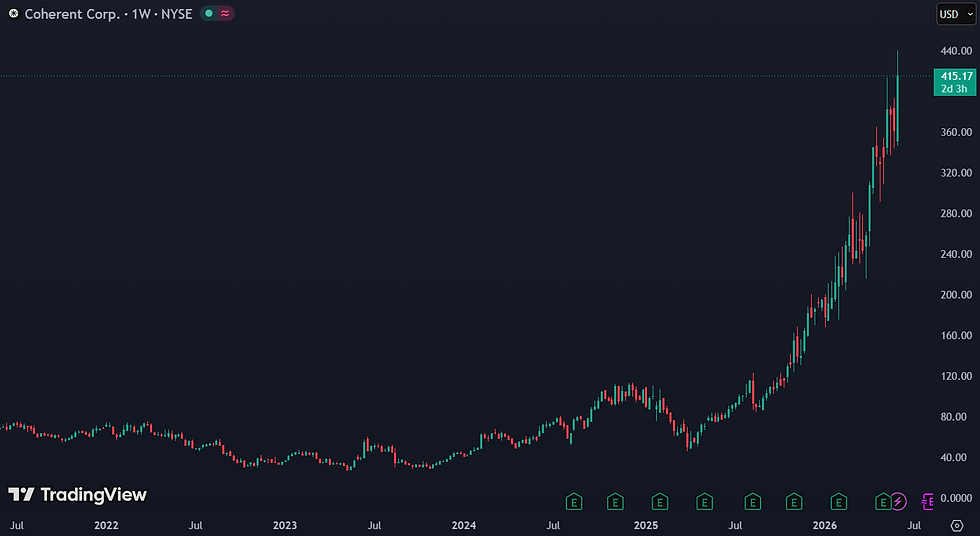Image resolution: width=980 pixels, height=536 pixels.
Task: Click the earnings E marker just after 2026 label
Action: click(838, 502)
